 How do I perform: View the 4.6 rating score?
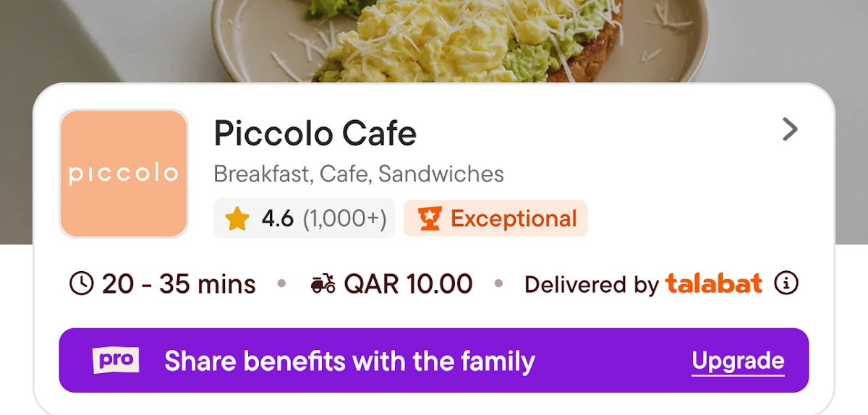pos(278,218)
